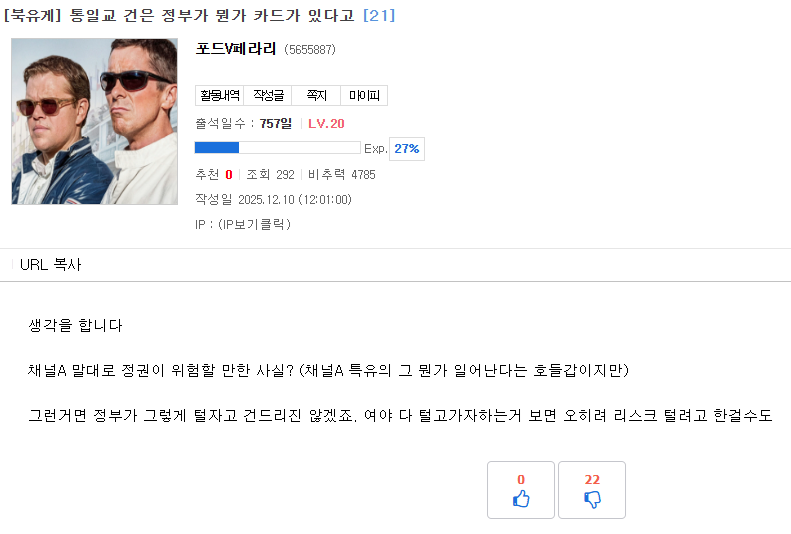Open the [21] comment count link
The image size is (791, 534).
[379, 15]
